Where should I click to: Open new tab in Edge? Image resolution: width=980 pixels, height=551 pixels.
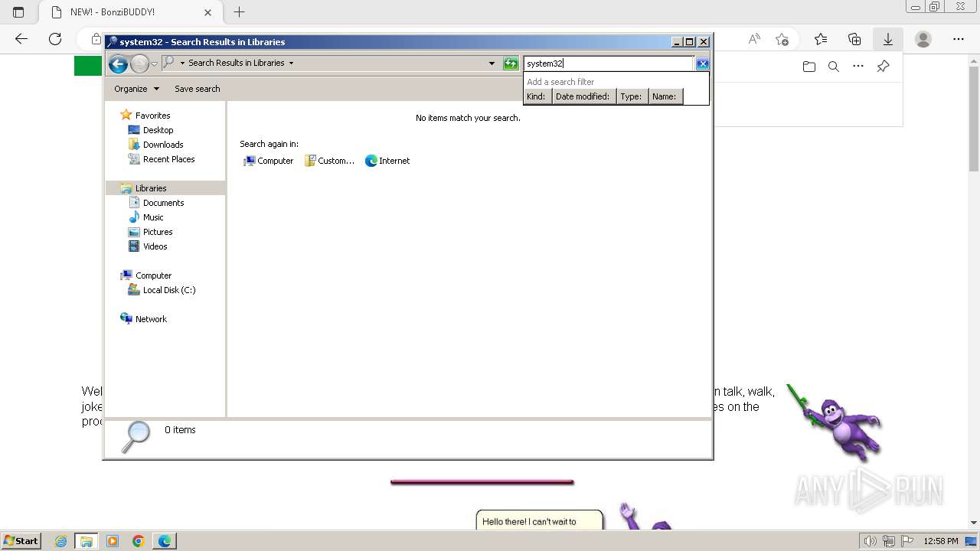click(x=239, y=12)
